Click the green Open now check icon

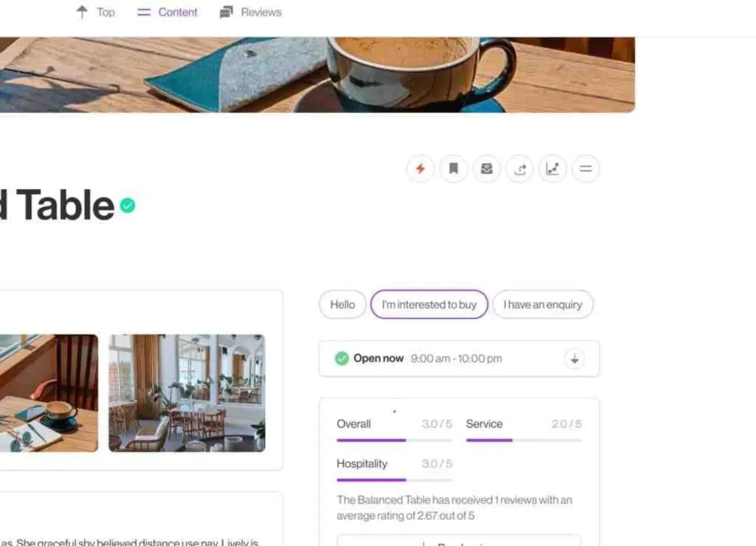(x=342, y=358)
